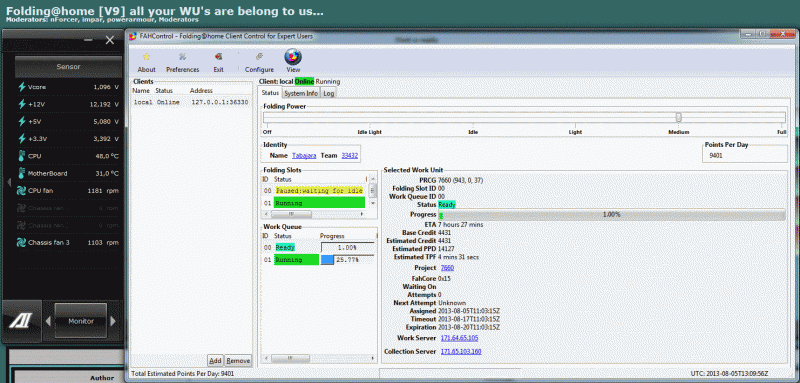Click the +5V voltage icon
800x383 pixels.
pos(22,122)
